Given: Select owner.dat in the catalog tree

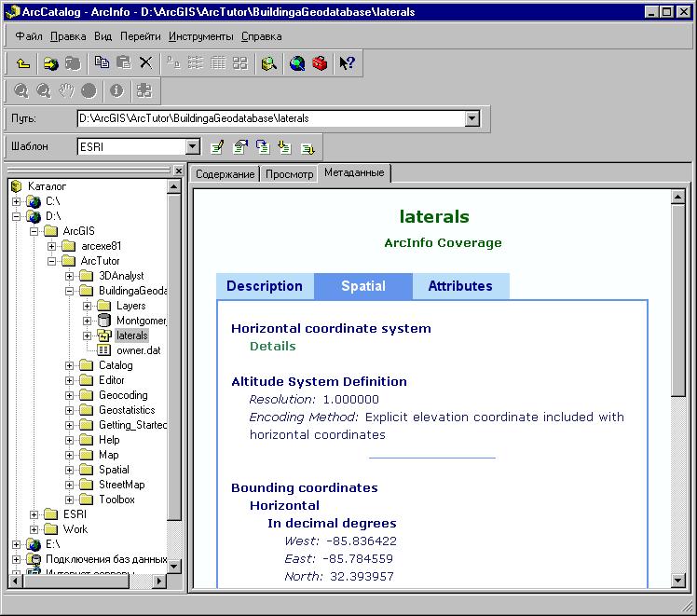Looking at the screenshot, I should point(138,350).
